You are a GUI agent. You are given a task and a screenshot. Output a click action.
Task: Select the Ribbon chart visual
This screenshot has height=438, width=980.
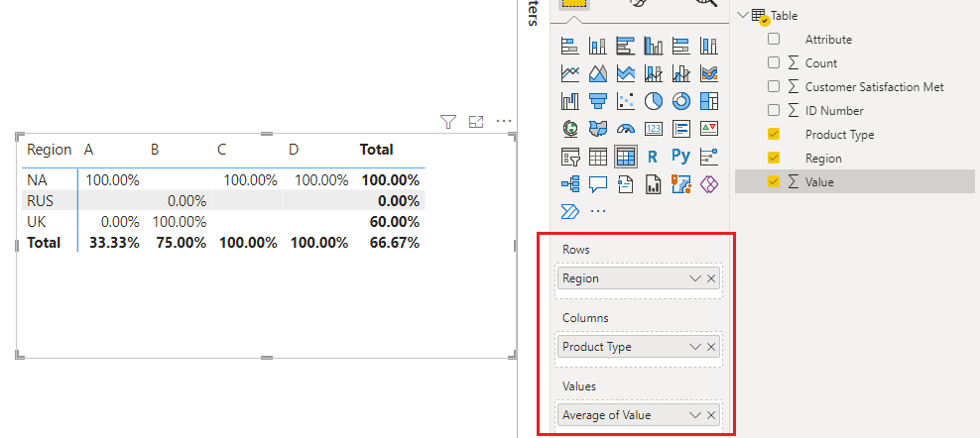[709, 73]
